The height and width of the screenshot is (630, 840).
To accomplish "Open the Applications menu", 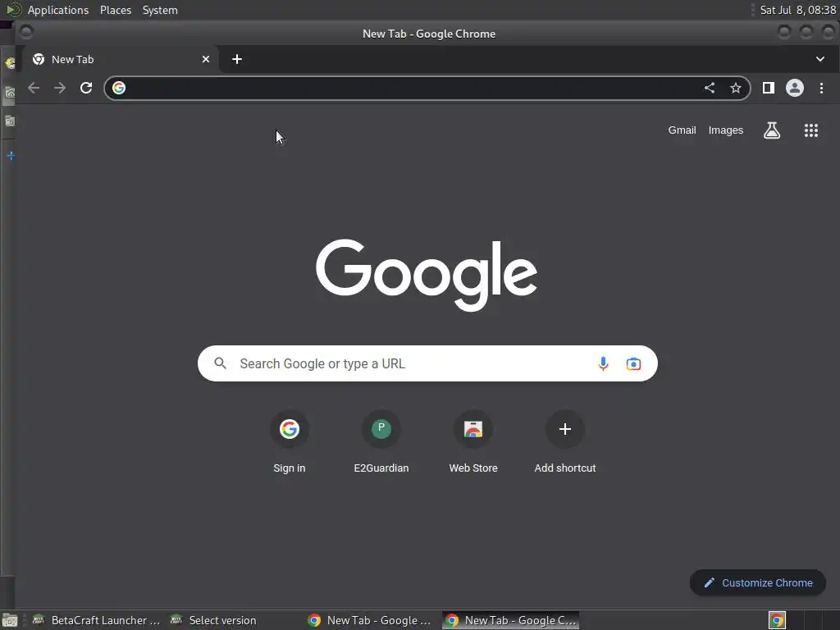I will click(x=58, y=10).
